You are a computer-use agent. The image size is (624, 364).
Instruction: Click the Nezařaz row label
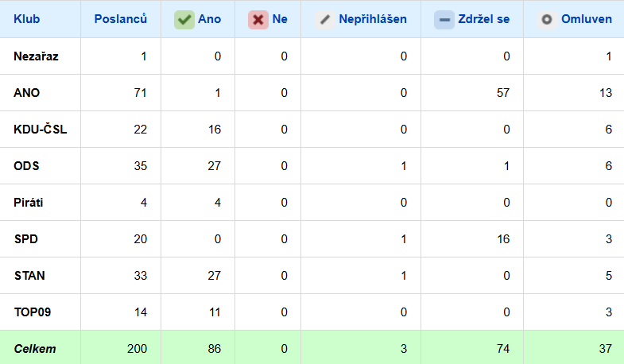[x=37, y=56]
